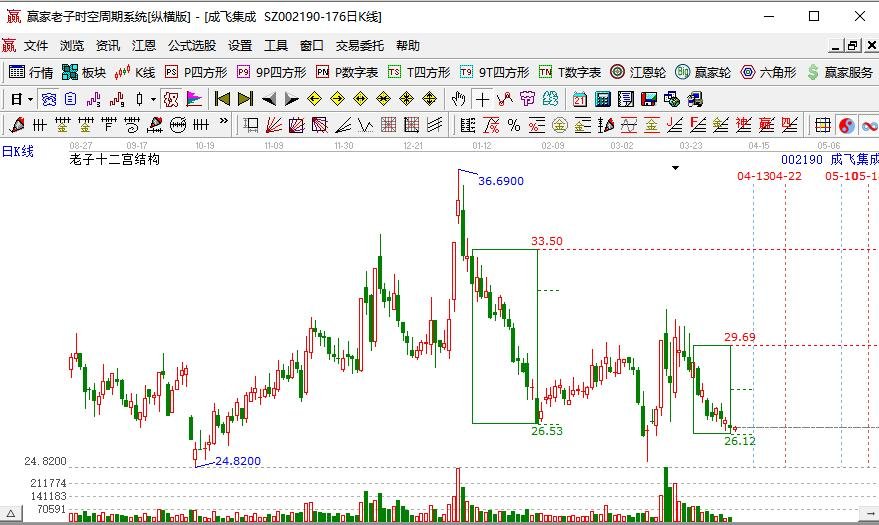Toggle the red-blue yin-yang icon
The width and height of the screenshot is (879, 525).
pos(846,125)
